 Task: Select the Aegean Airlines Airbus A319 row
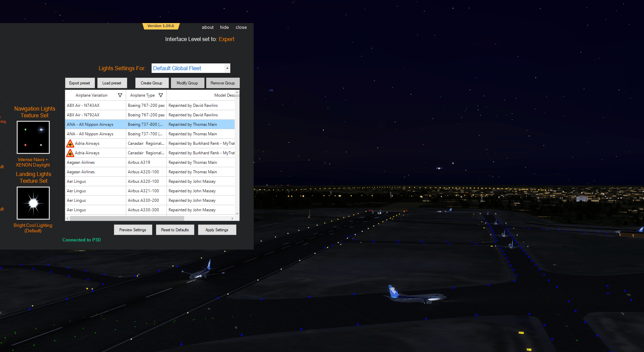(x=150, y=162)
